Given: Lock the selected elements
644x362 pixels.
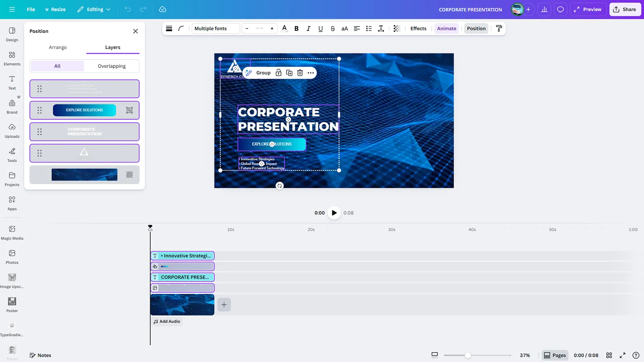Looking at the screenshot, I should point(279,73).
